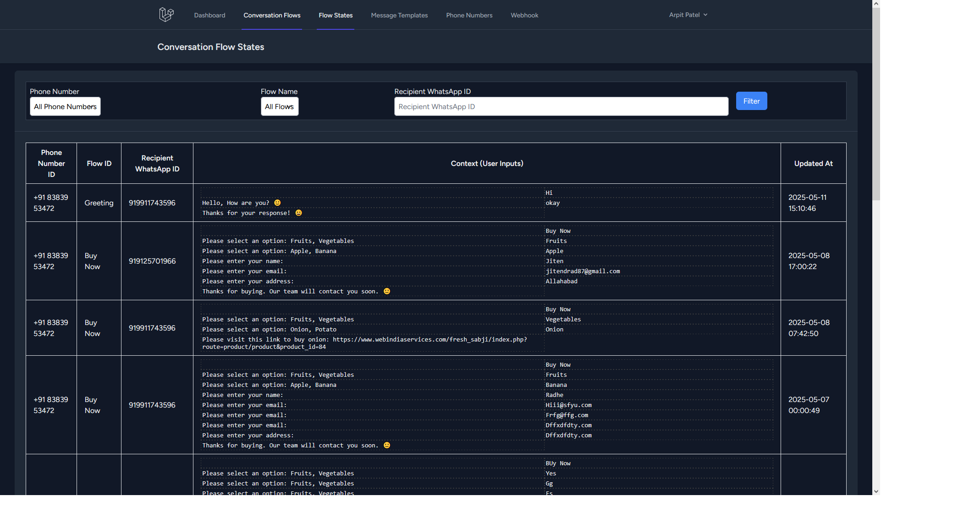Click the Context (User Inputs) column header

(x=487, y=164)
